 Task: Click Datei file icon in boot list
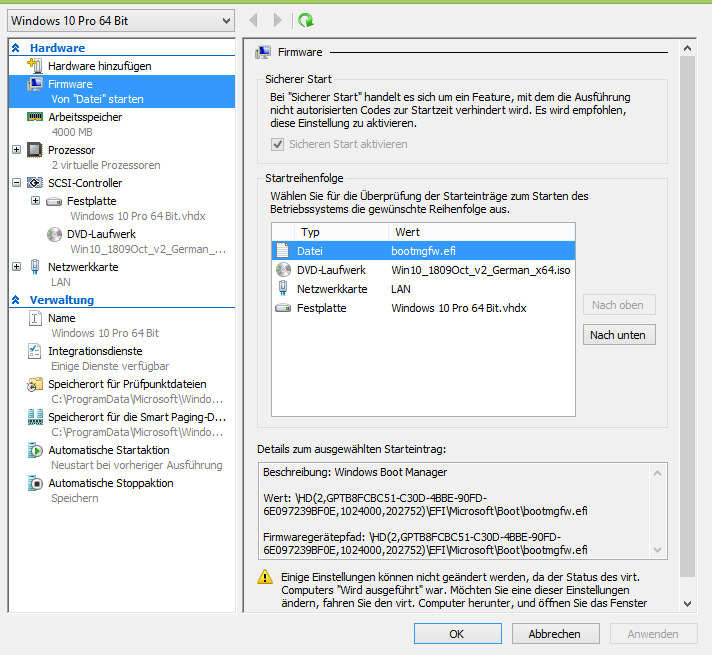283,250
